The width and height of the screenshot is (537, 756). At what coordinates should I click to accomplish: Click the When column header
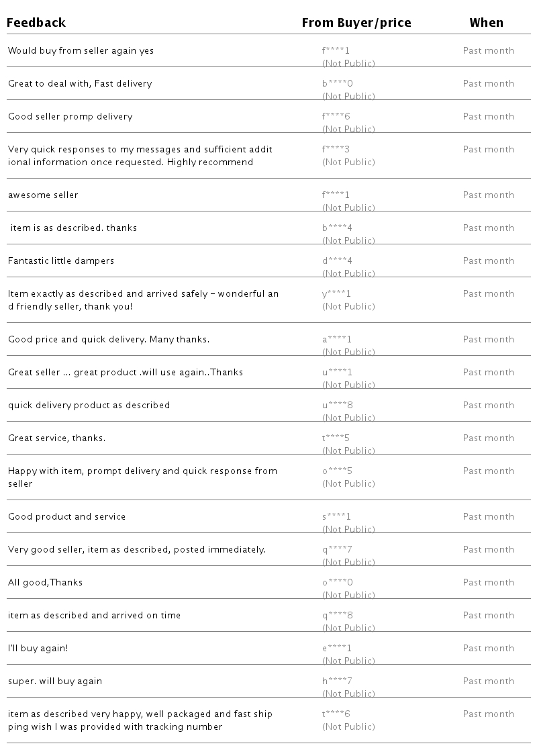coord(486,23)
